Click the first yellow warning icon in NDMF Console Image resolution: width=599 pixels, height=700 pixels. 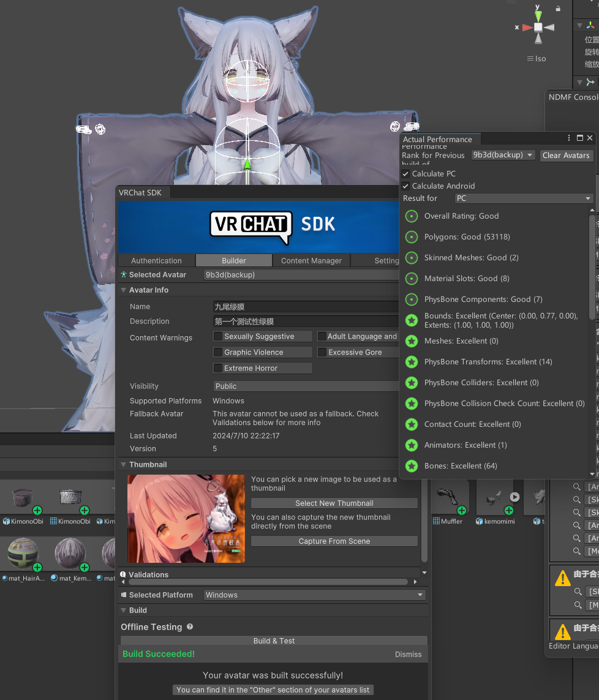point(562,578)
